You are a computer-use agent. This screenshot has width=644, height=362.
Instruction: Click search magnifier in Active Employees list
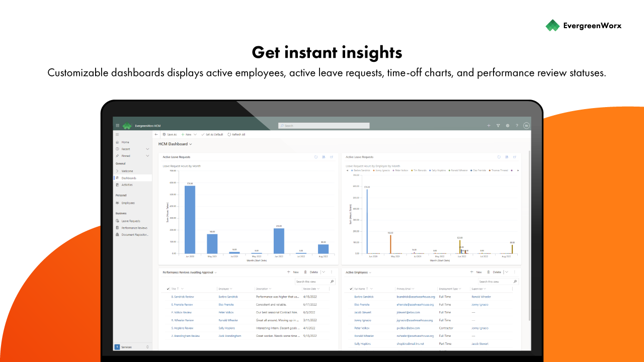[515, 282]
